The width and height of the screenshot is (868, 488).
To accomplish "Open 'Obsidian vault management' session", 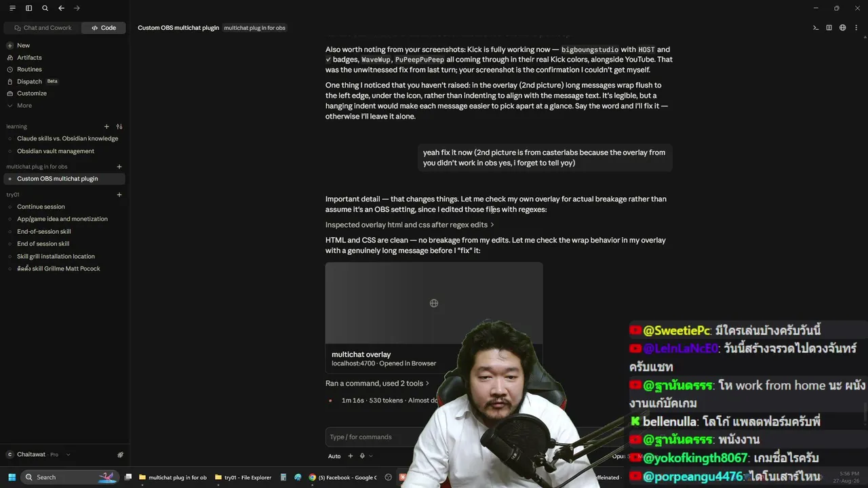I will coord(56,151).
